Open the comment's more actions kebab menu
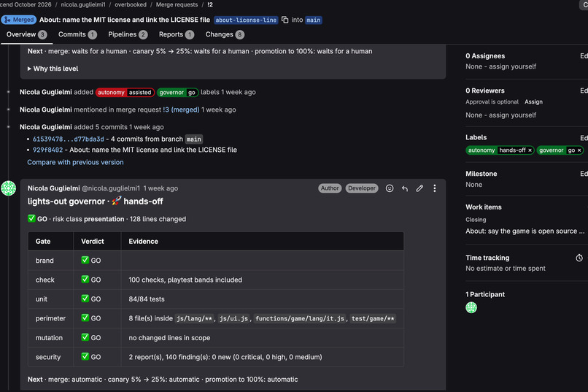The image size is (588, 392). pyautogui.click(x=435, y=188)
